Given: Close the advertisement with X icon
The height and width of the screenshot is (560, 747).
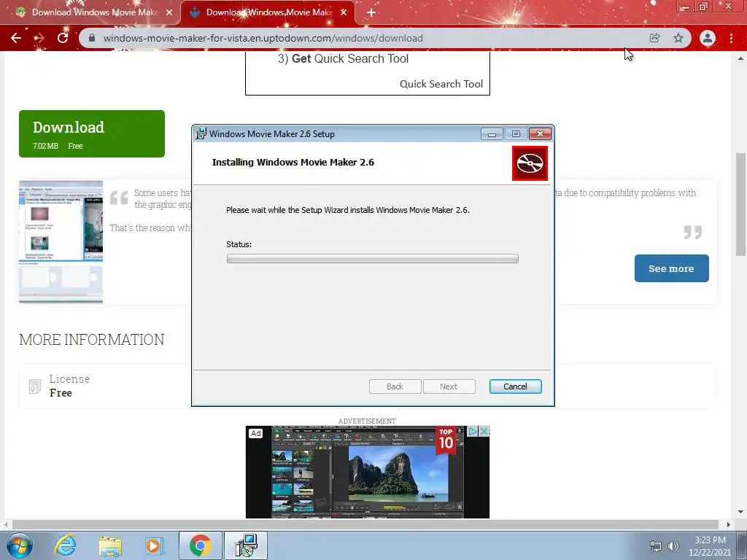Looking at the screenshot, I should [x=484, y=432].
